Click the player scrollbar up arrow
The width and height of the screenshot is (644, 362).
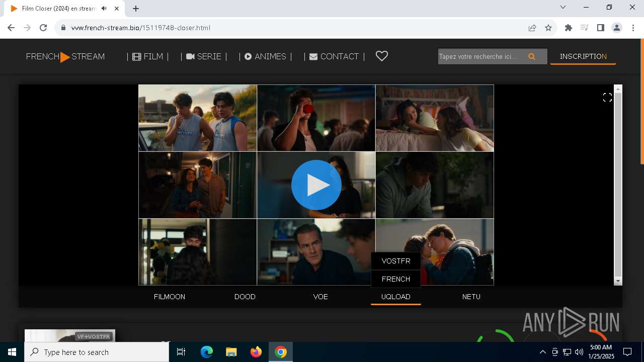click(618, 89)
